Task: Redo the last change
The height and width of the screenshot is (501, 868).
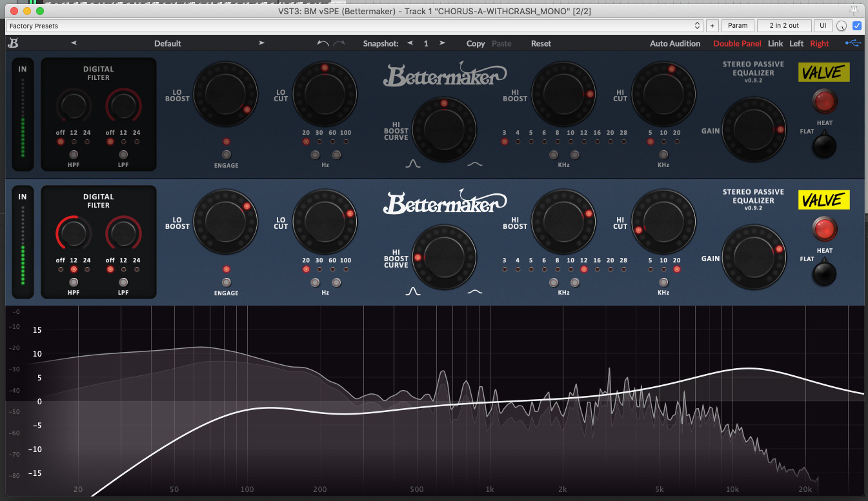Action: point(339,43)
